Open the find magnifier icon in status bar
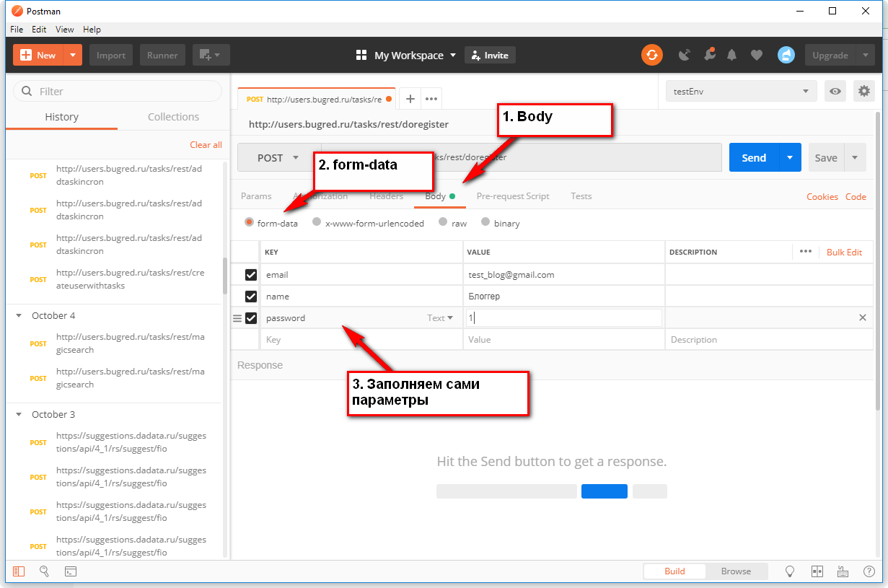The width and height of the screenshot is (888, 588). pos(44,571)
